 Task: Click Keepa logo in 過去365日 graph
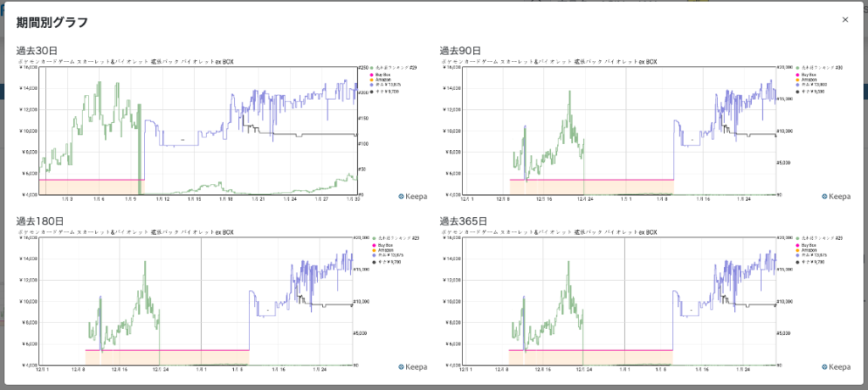(x=836, y=366)
